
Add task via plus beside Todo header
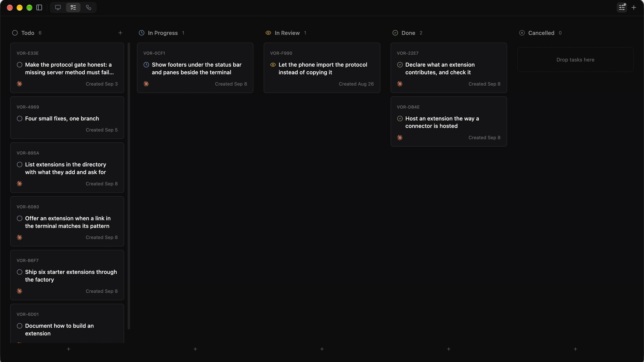point(120,33)
